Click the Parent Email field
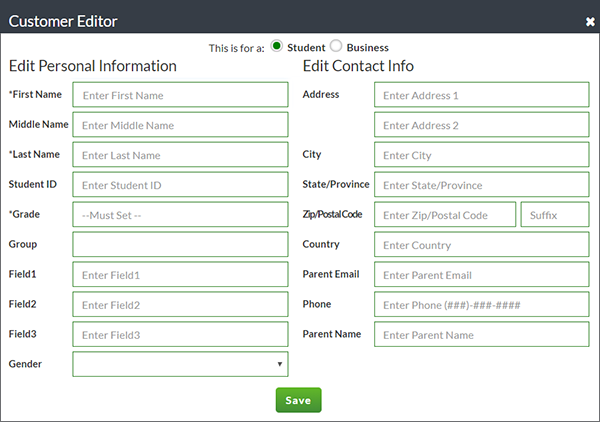The width and height of the screenshot is (600, 422). pyautogui.click(x=481, y=275)
